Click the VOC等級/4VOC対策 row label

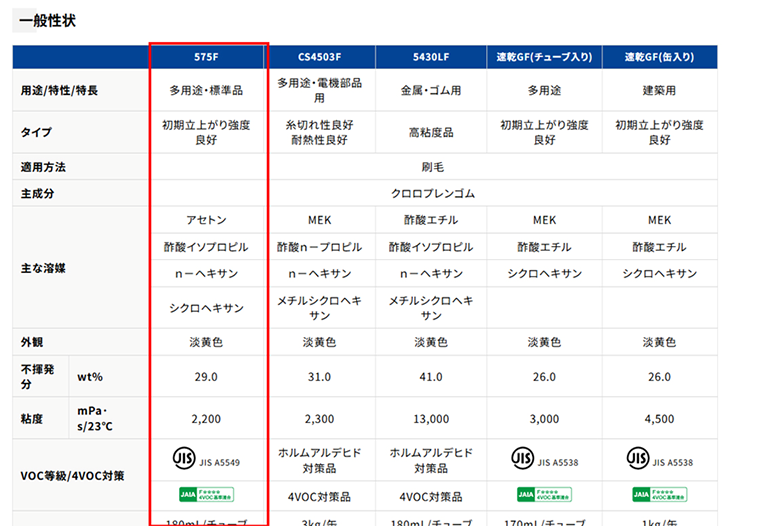72,476
